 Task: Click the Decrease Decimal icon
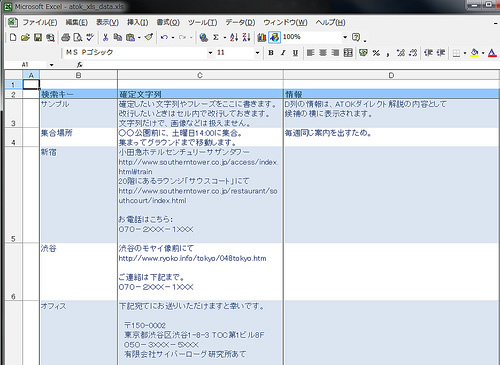tap(413, 53)
